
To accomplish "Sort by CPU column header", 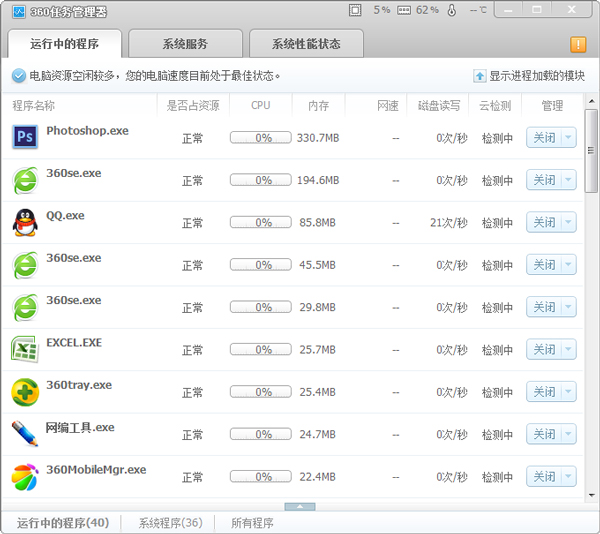I will tap(261, 106).
